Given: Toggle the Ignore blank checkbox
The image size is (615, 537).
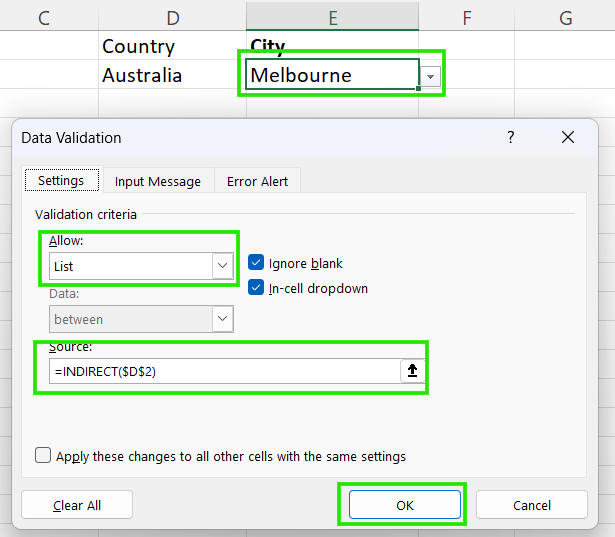Looking at the screenshot, I should coord(256,263).
